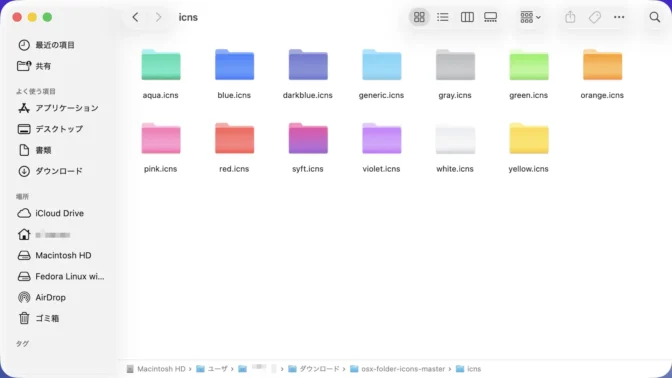Viewport: 672px width, 378px height.
Task: Go back with the left chevron button
Action: tap(135, 17)
